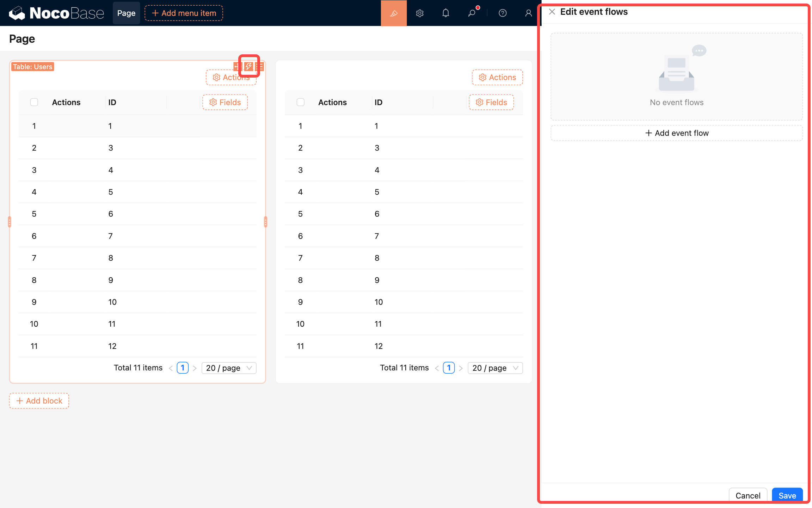Click the lightning event flow icon on Users table
The height and width of the screenshot is (508, 812).
coord(249,66)
